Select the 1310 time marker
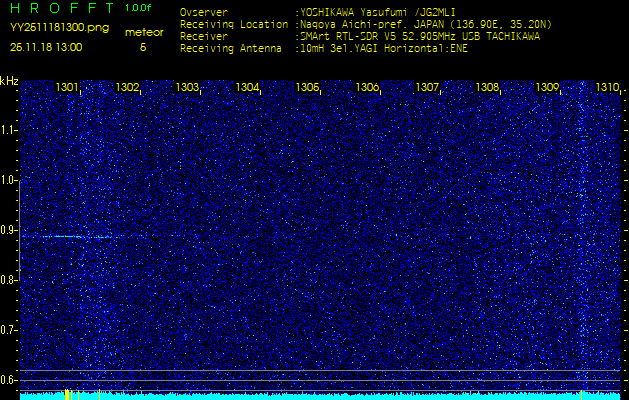Image resolution: width=629 pixels, height=400 pixels. [607, 88]
